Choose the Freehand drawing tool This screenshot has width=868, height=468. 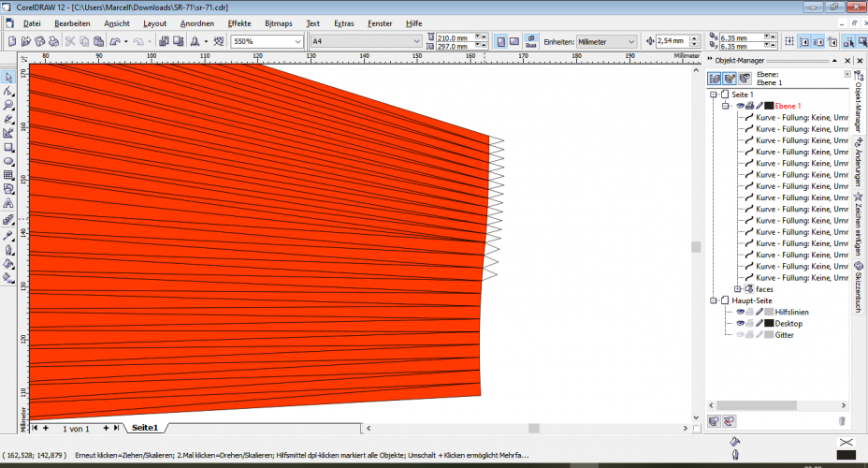pyautogui.click(x=8, y=119)
